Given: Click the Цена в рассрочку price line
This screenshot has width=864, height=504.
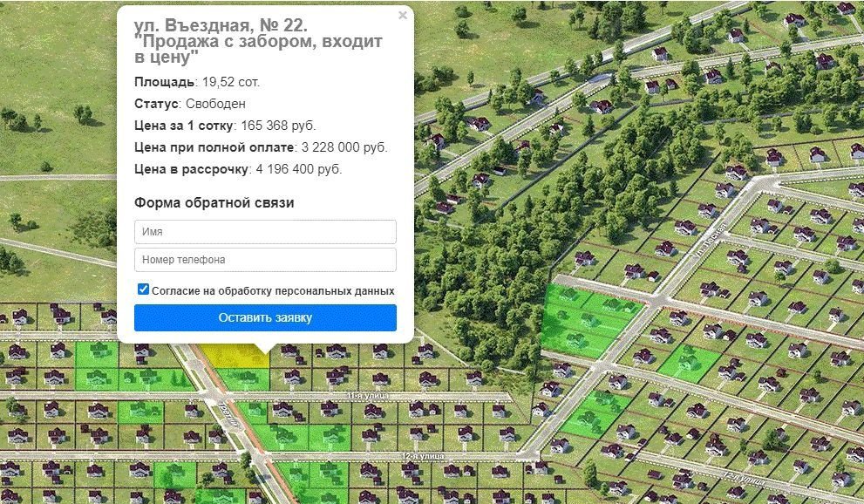Looking at the screenshot, I should coord(238,169).
